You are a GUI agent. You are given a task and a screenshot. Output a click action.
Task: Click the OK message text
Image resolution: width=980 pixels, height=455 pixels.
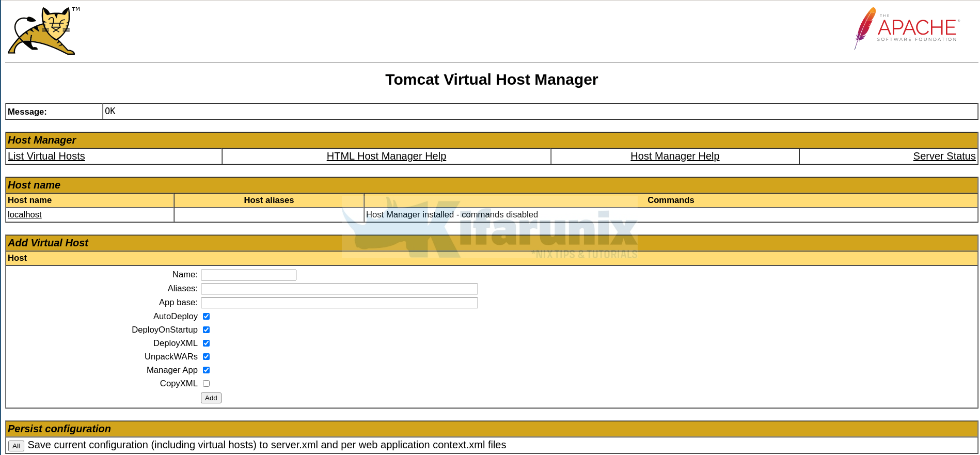tap(110, 111)
